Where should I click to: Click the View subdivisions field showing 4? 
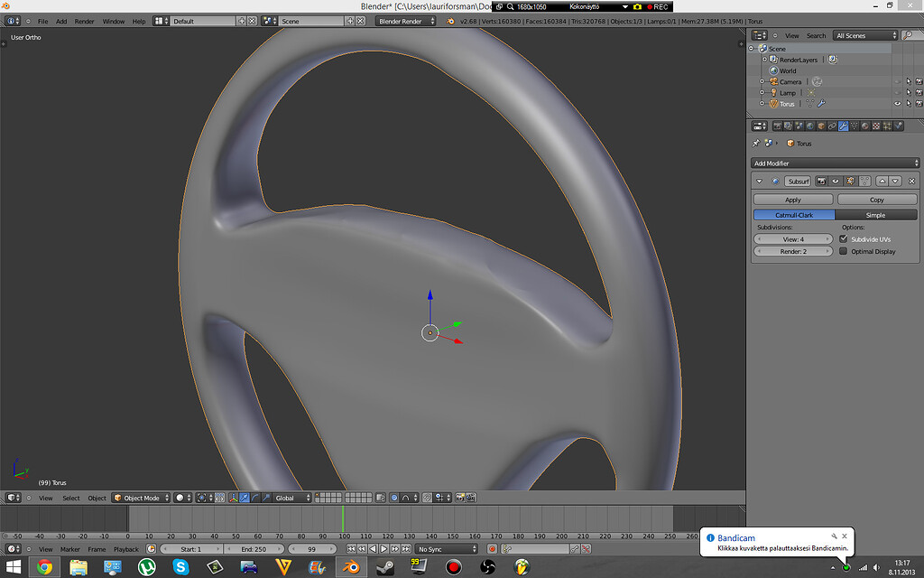click(793, 238)
